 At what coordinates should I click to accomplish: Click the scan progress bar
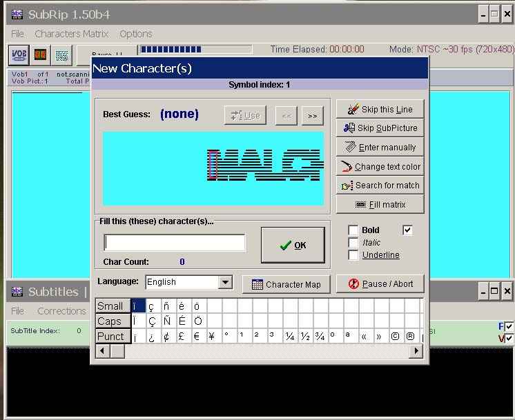point(196,49)
